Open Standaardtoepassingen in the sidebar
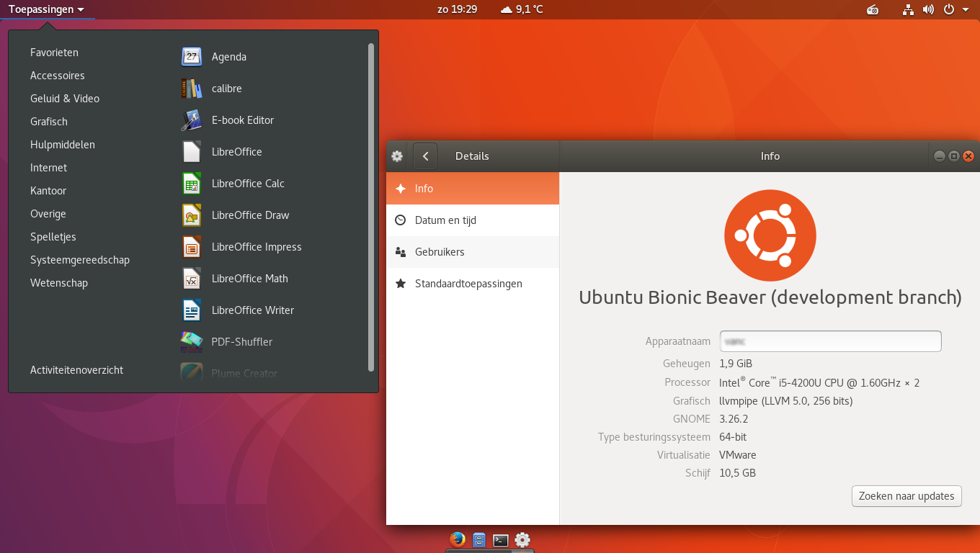This screenshot has width=980, height=553. pyautogui.click(x=473, y=284)
